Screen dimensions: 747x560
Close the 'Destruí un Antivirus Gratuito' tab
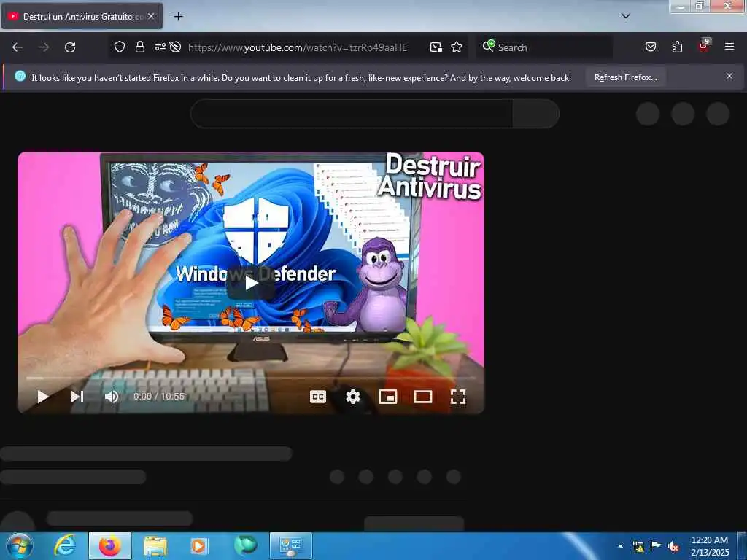point(151,16)
